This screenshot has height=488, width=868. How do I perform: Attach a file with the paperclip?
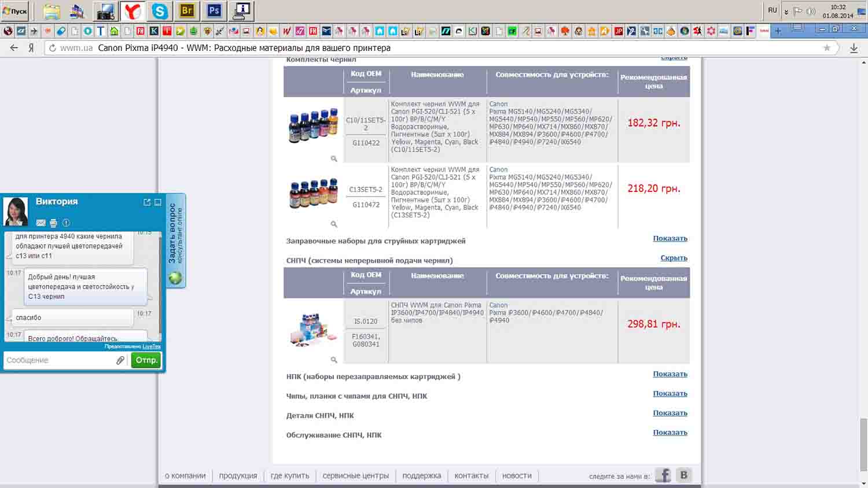[x=120, y=360]
